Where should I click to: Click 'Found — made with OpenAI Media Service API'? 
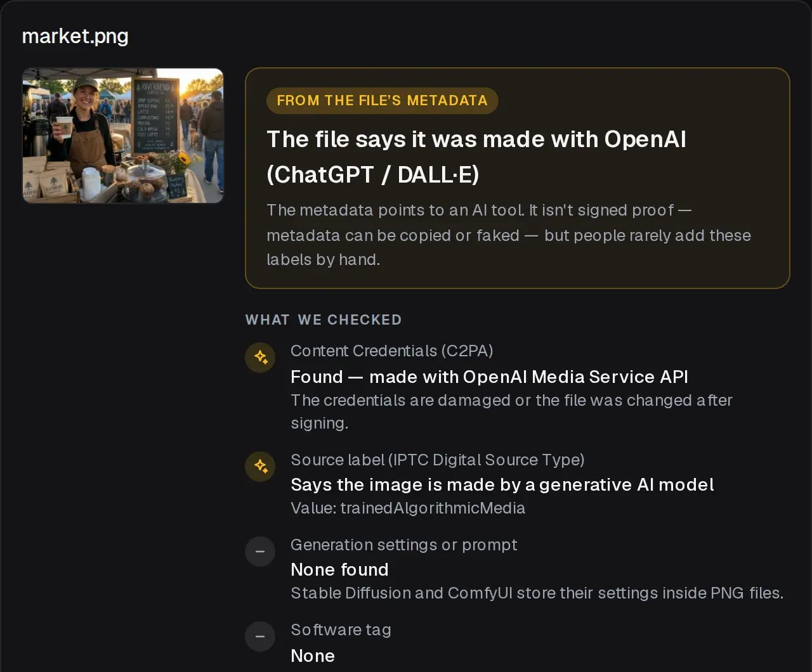point(489,377)
